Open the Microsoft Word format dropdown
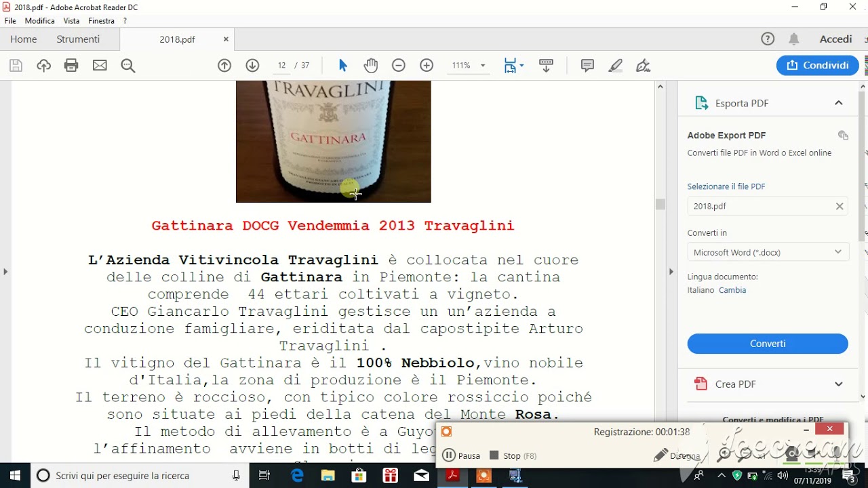The width and height of the screenshot is (868, 488). coord(767,252)
